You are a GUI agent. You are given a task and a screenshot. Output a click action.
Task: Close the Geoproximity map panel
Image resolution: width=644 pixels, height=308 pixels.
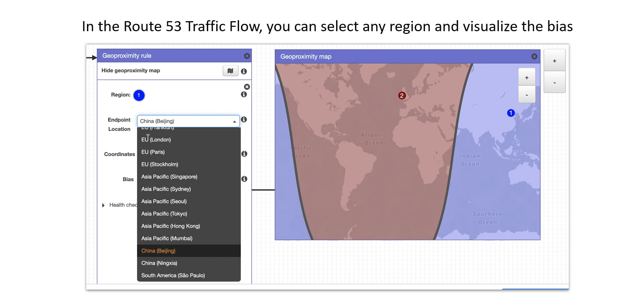(x=534, y=56)
